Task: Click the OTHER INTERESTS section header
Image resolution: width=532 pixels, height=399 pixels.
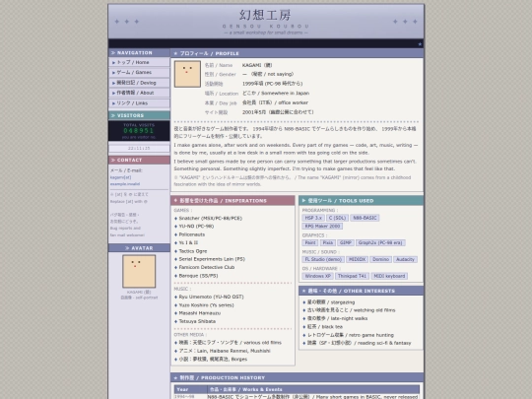Action: pyautogui.click(x=361, y=291)
